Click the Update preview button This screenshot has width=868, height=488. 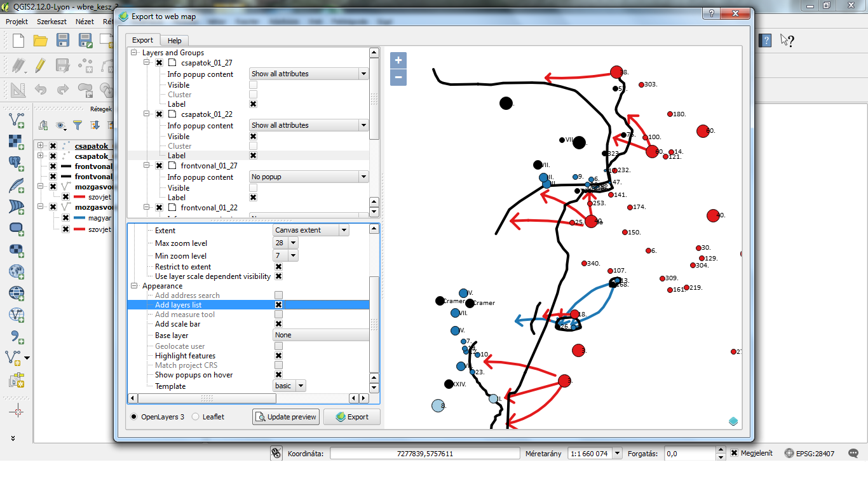[285, 417]
